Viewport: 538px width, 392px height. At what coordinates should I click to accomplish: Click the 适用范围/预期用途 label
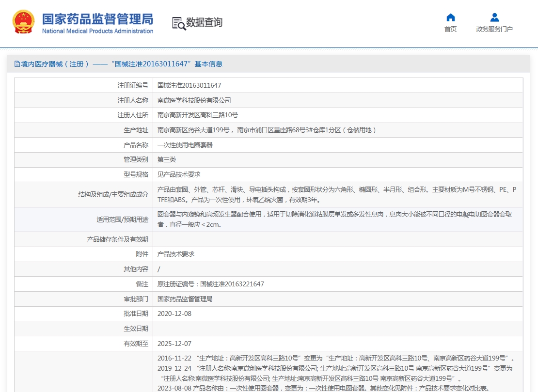pos(123,220)
